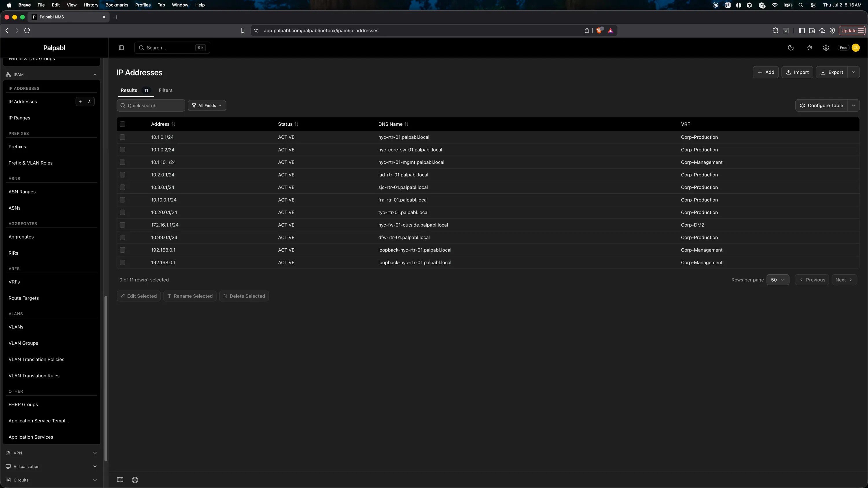Open the Profiles menu
Viewport: 868px width, 488px height.
tap(143, 5)
